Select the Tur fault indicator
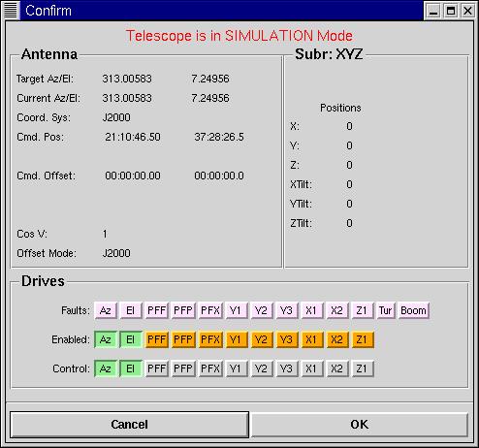This screenshot has height=448, width=479. [x=385, y=310]
